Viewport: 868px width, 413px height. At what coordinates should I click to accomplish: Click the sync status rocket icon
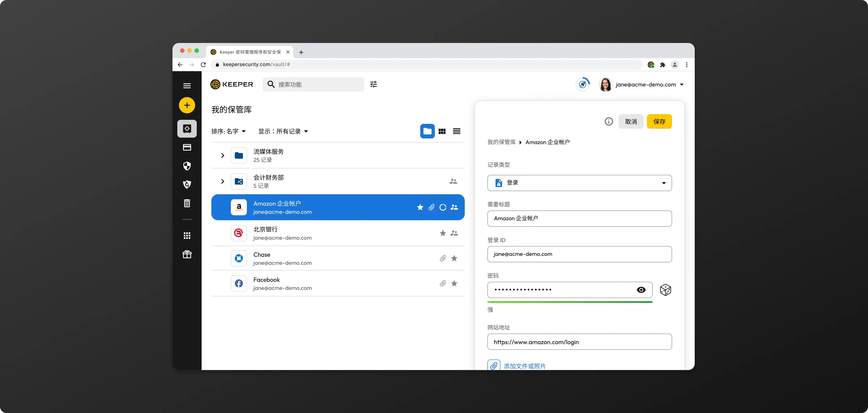[x=583, y=84]
